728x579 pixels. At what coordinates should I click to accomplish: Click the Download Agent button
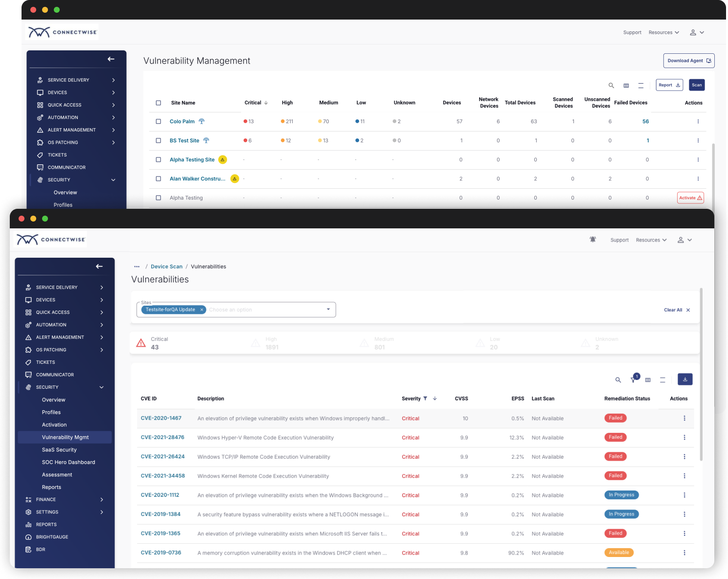689,61
